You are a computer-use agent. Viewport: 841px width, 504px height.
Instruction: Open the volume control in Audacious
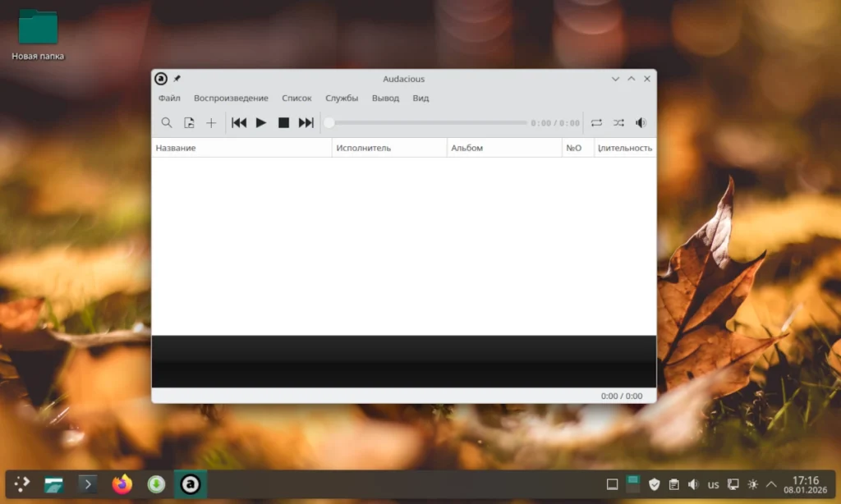(x=641, y=123)
